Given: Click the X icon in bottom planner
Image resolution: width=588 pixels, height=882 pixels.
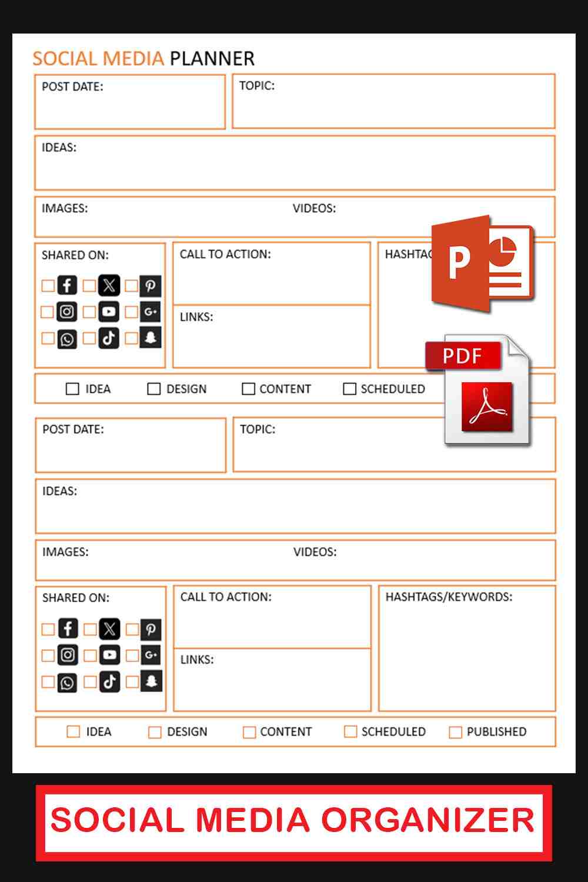Looking at the screenshot, I should click(109, 629).
